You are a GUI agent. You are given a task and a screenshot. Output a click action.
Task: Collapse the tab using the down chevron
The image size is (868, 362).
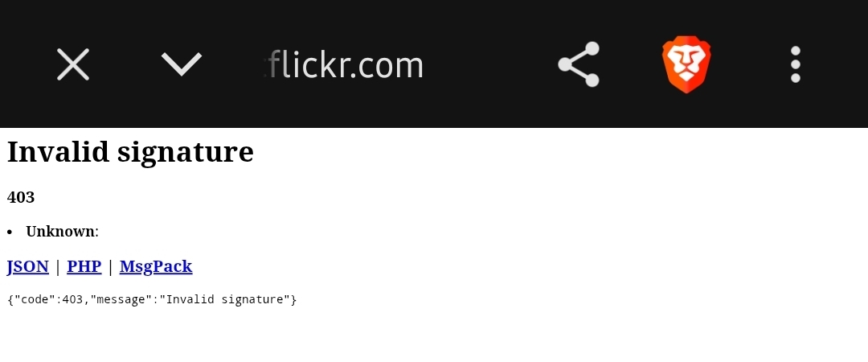[182, 64]
